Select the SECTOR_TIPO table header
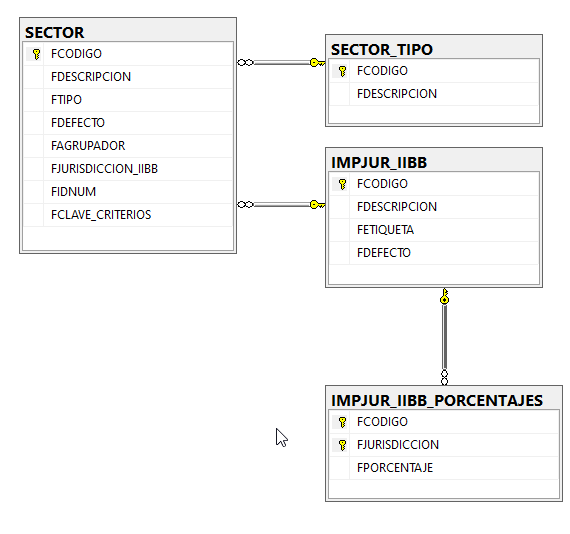Screen dimensions: 570x534 pos(434,49)
